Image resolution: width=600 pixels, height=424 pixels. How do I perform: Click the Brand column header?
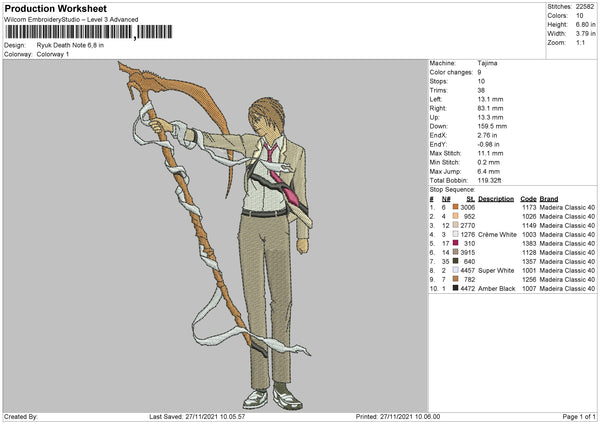(x=549, y=199)
